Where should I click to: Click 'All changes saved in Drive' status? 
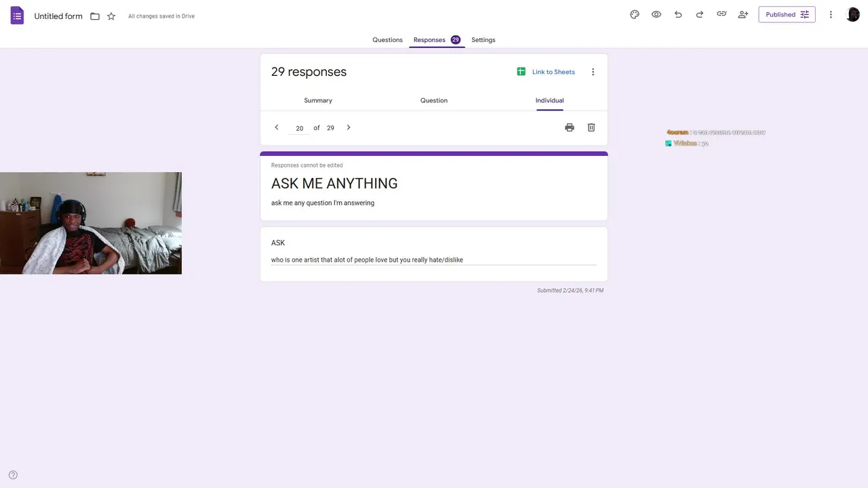(x=161, y=16)
